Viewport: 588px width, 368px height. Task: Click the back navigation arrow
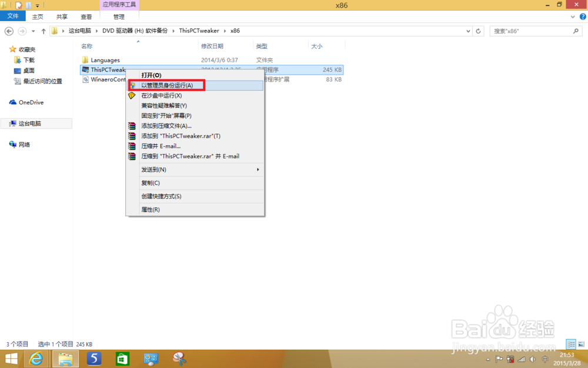click(8, 31)
